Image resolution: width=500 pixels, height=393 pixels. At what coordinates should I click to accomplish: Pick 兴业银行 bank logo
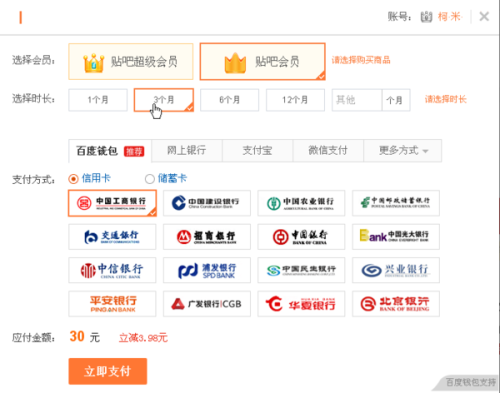tap(396, 270)
